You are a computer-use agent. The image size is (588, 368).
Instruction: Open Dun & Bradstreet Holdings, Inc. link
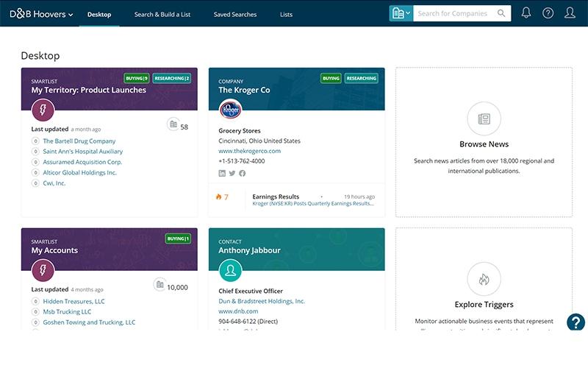pyautogui.click(x=262, y=301)
